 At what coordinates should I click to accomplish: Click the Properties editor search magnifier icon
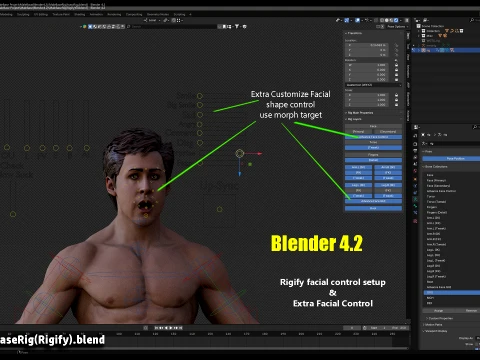click(x=475, y=127)
